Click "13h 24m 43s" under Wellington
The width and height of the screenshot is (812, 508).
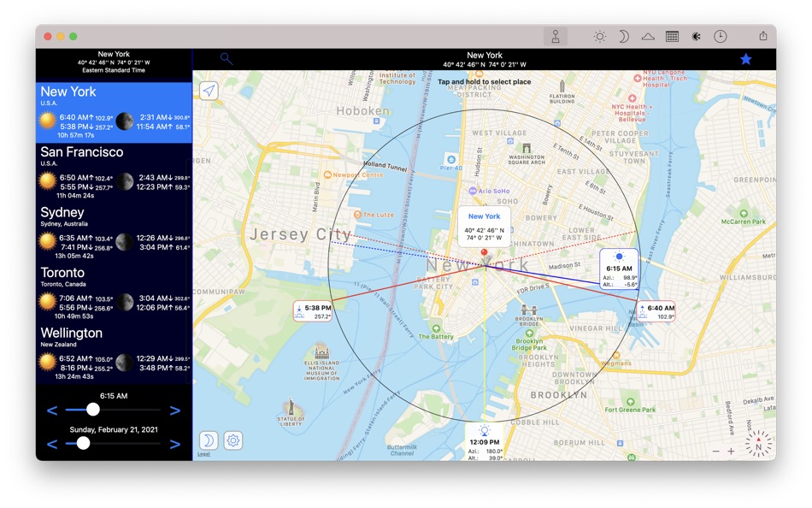pyautogui.click(x=74, y=377)
